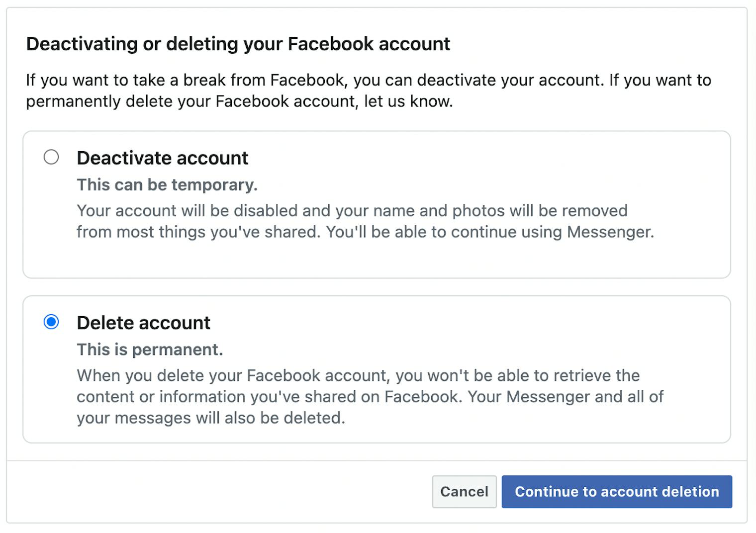Viewport: 756px width, 533px height.
Task: Dismiss the dialog using Cancel
Action: point(464,492)
